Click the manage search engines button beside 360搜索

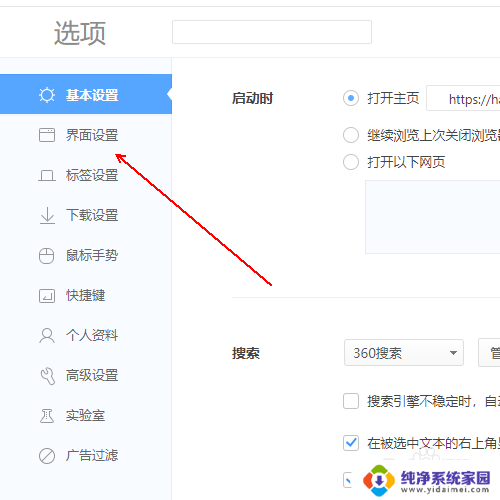(x=489, y=353)
